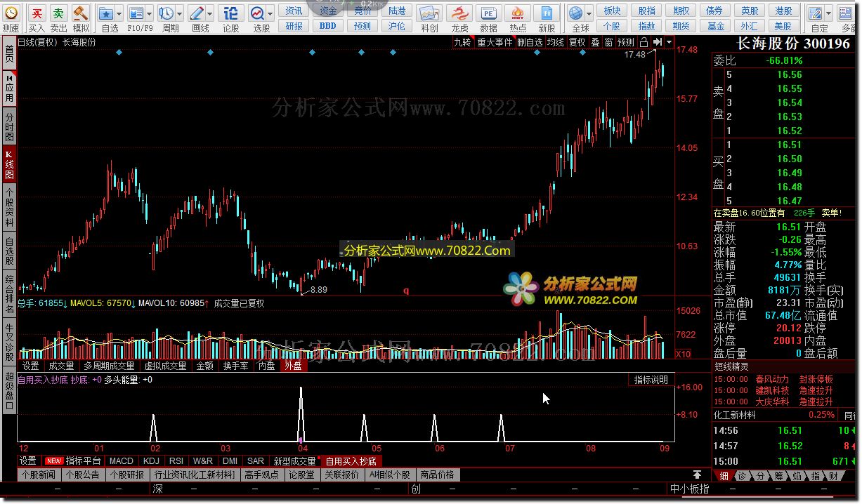The height and width of the screenshot is (504, 862).
Task: Select the 细 detail tab at bottom right
Action: click(x=724, y=475)
